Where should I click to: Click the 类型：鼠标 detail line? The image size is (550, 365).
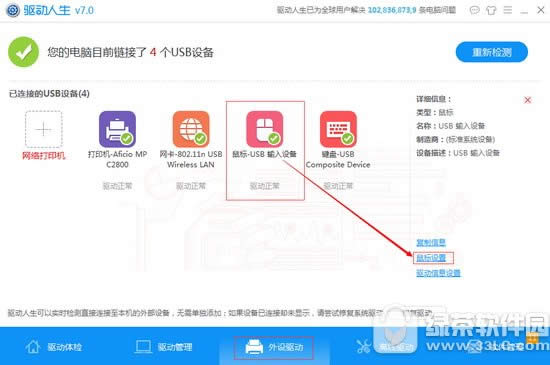tap(435, 113)
